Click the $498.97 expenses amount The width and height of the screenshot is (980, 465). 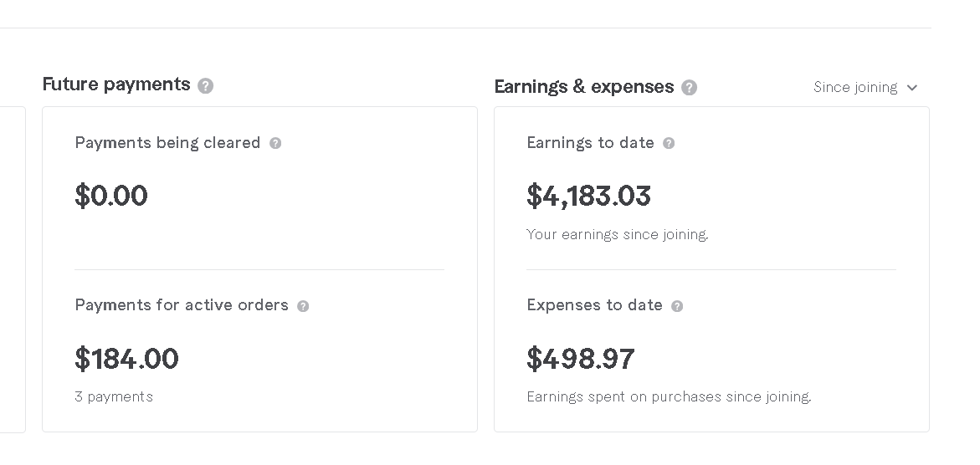pyautogui.click(x=580, y=359)
